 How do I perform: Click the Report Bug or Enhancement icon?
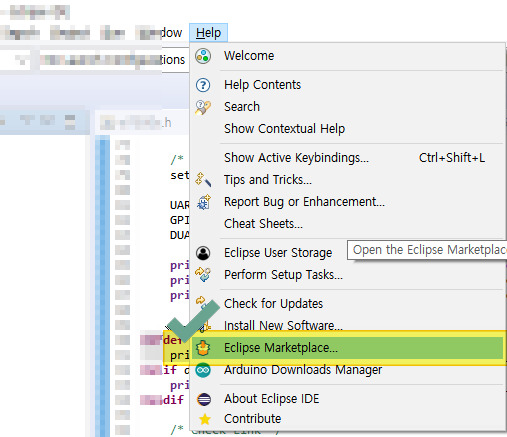point(204,202)
